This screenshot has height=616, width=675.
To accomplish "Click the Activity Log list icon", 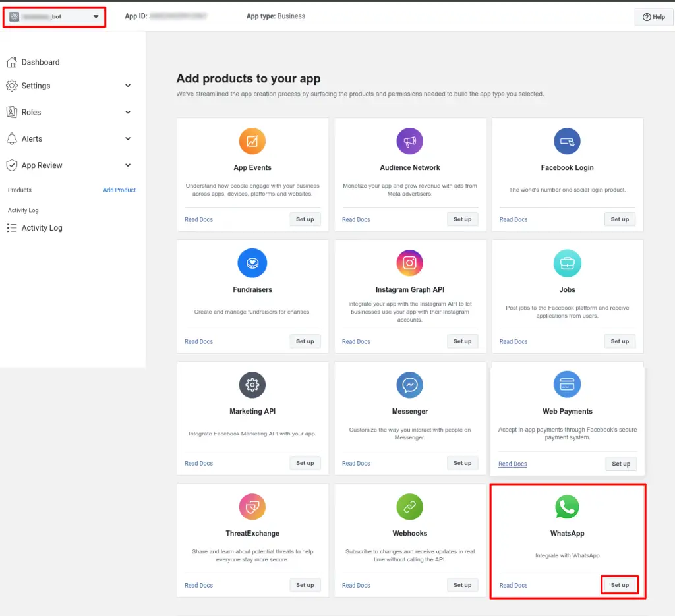I will click(x=12, y=227).
